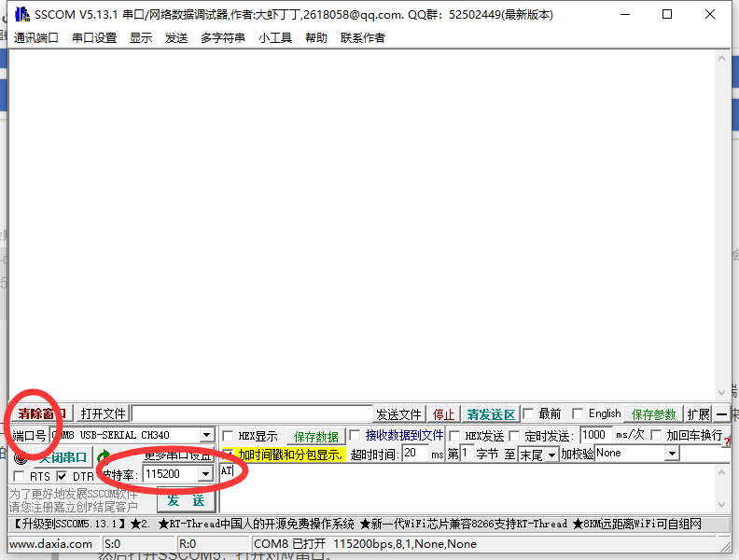Click the red question mark help icon
This screenshot has height=560, width=739.
(726, 442)
